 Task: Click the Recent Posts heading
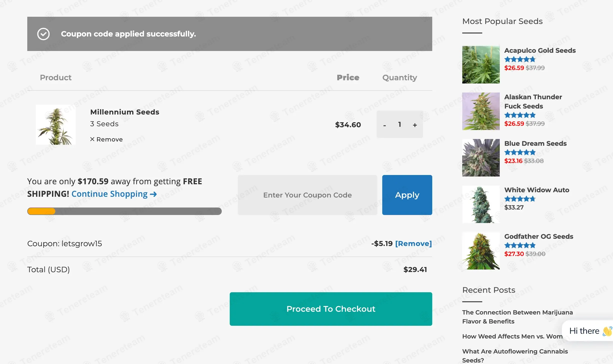489,290
